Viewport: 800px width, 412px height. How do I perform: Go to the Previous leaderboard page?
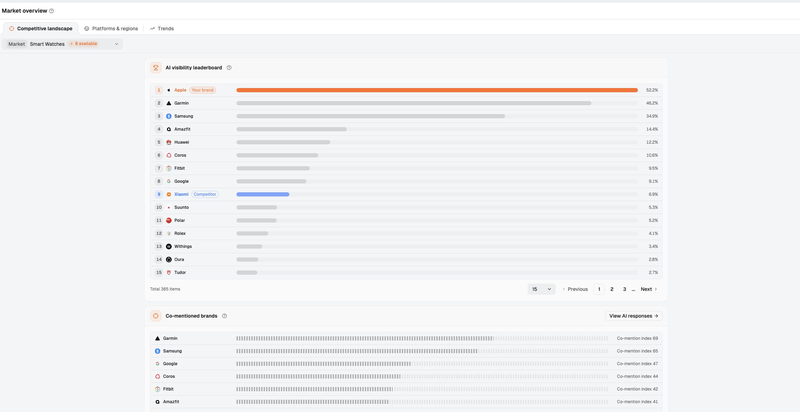[x=575, y=289]
